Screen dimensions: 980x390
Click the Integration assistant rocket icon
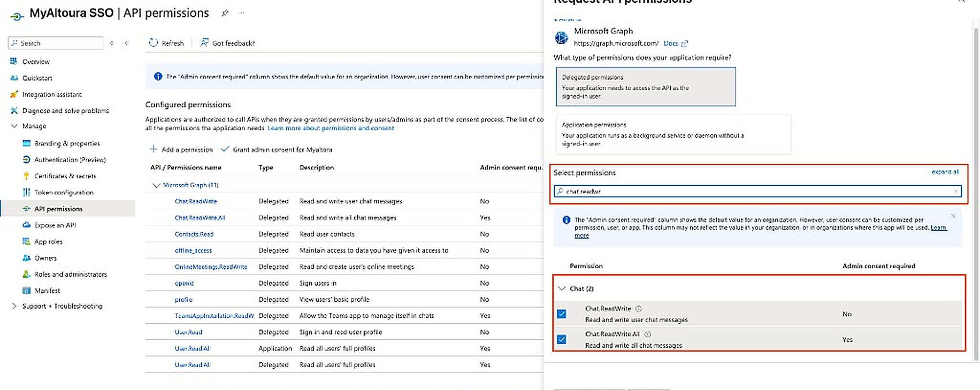click(14, 94)
